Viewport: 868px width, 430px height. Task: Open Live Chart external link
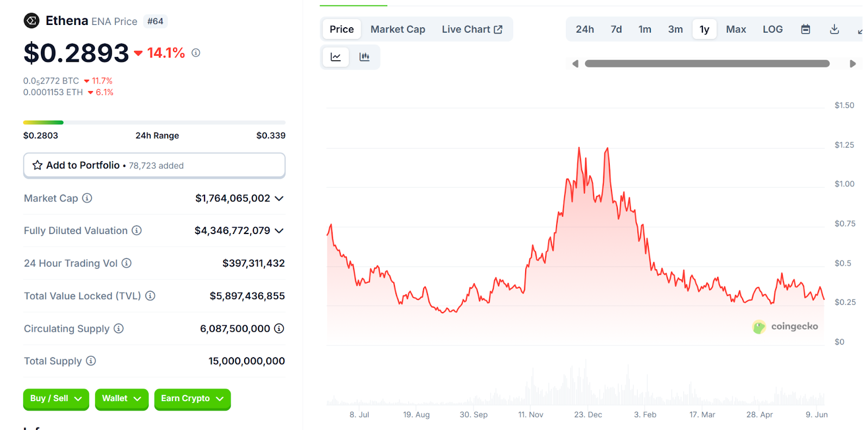pos(472,29)
